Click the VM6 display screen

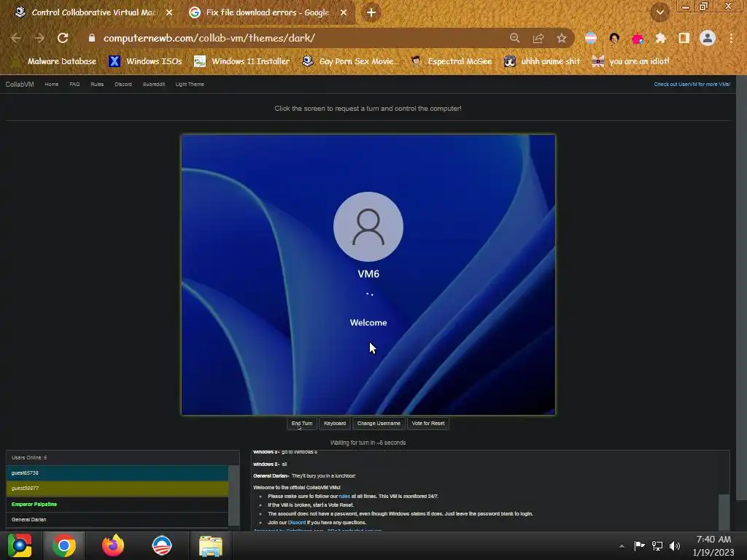coord(368,275)
